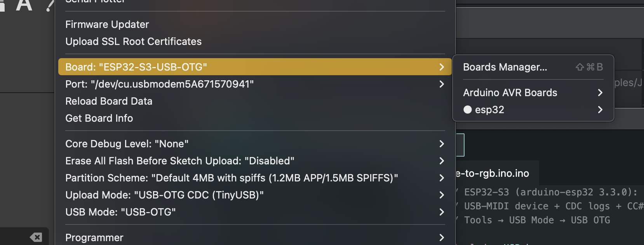
Task: Click Reload Board Data
Action: pos(109,101)
